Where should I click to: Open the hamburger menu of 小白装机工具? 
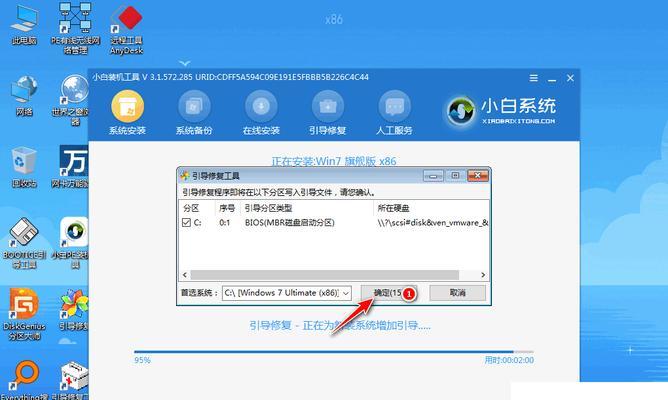click(x=533, y=78)
